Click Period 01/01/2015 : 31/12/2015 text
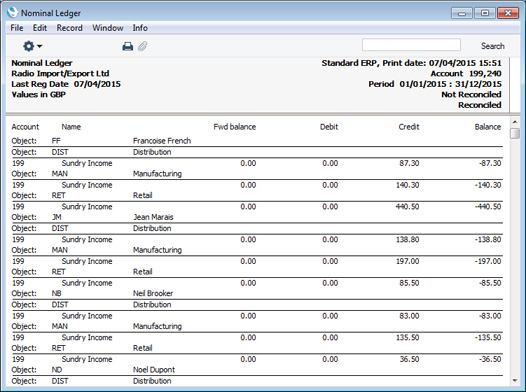526x392 pixels. (435, 84)
